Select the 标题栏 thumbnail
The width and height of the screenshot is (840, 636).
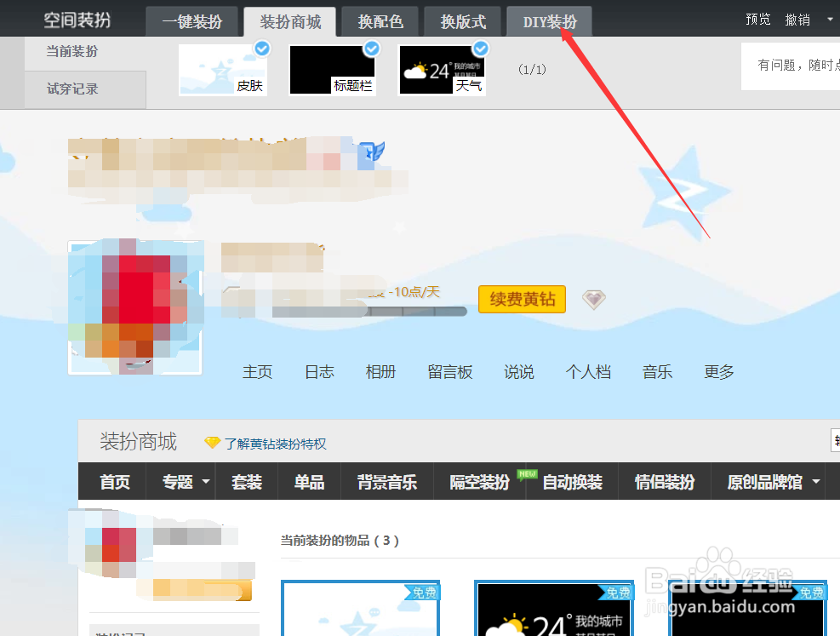[333, 70]
